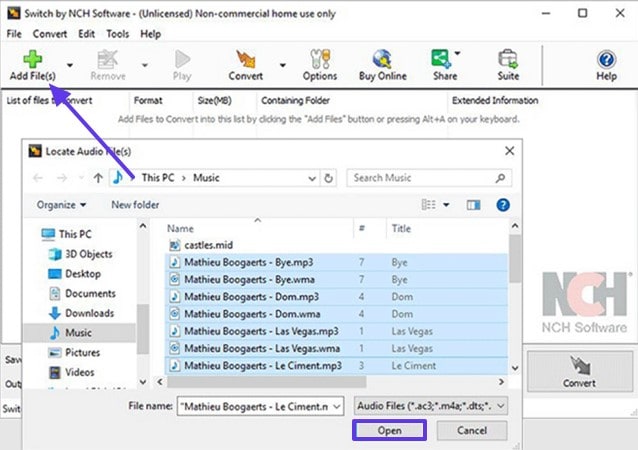This screenshot has width=638, height=450.
Task: Click the Help toolbar icon
Action: pyautogui.click(x=606, y=59)
